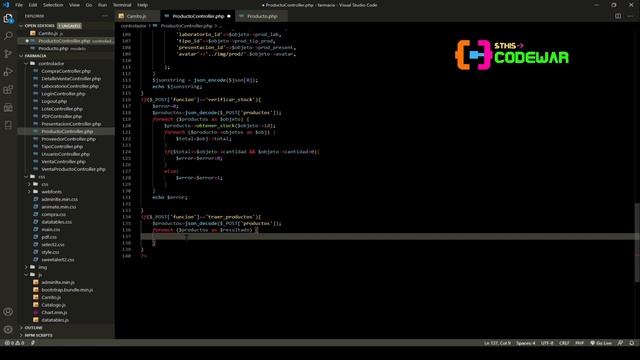This screenshot has height=360, width=640.
Task: Open the View menu
Action: tap(74, 5)
